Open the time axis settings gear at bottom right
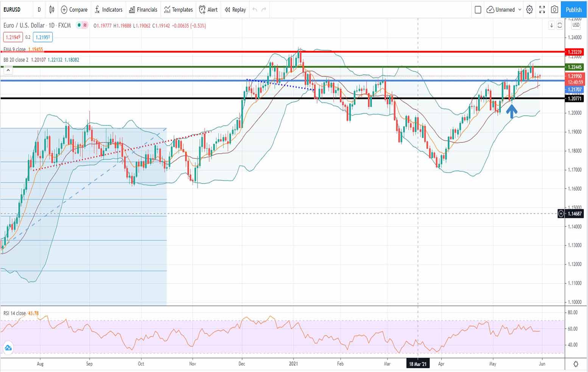 [x=576, y=364]
